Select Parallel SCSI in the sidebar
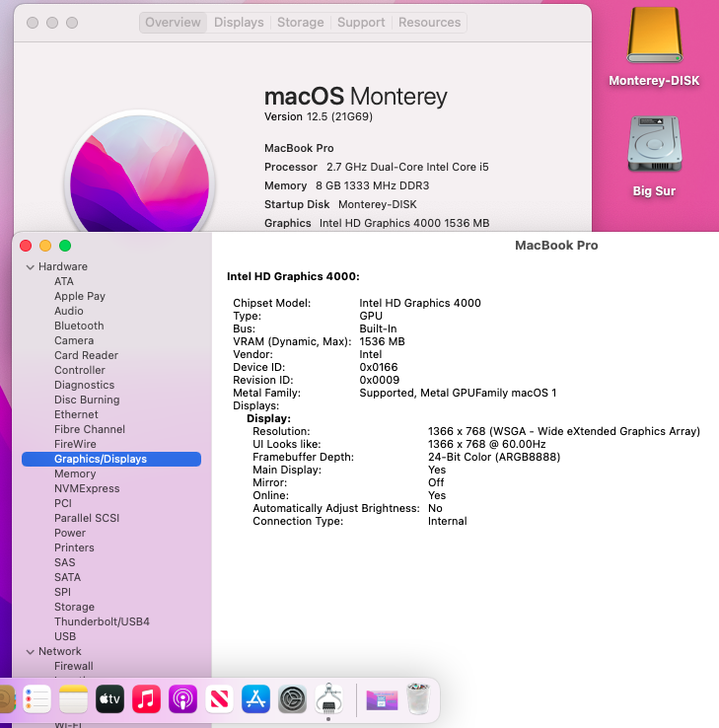 coord(87,518)
